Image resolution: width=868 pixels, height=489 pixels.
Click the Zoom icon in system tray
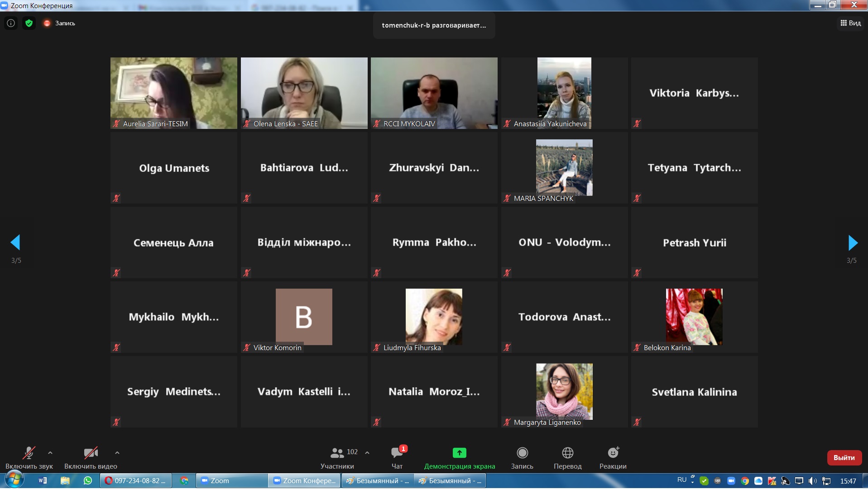click(x=731, y=481)
